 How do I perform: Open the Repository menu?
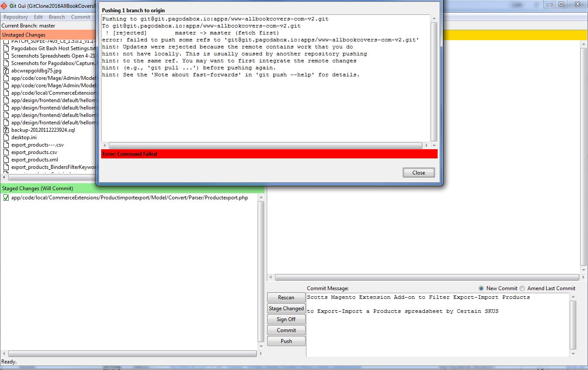(x=16, y=17)
